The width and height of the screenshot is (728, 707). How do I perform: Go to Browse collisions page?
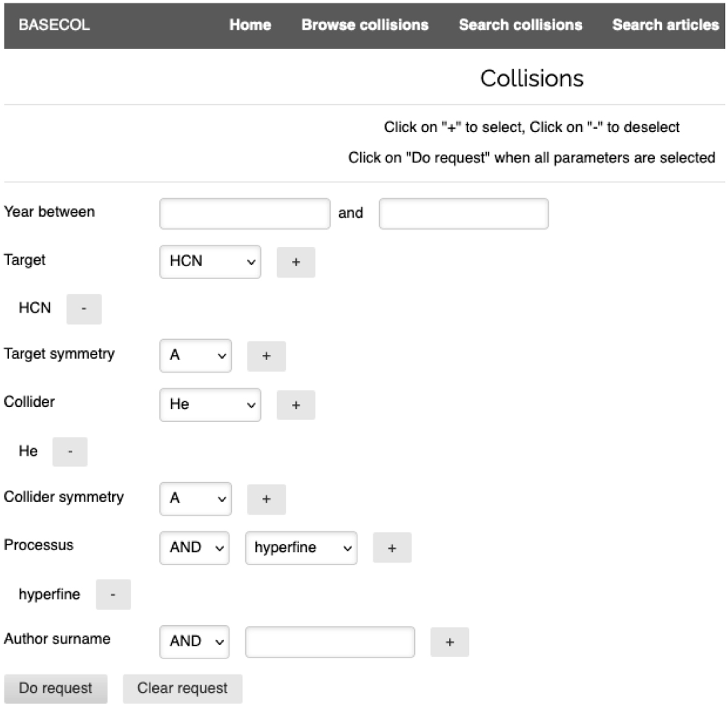(365, 25)
